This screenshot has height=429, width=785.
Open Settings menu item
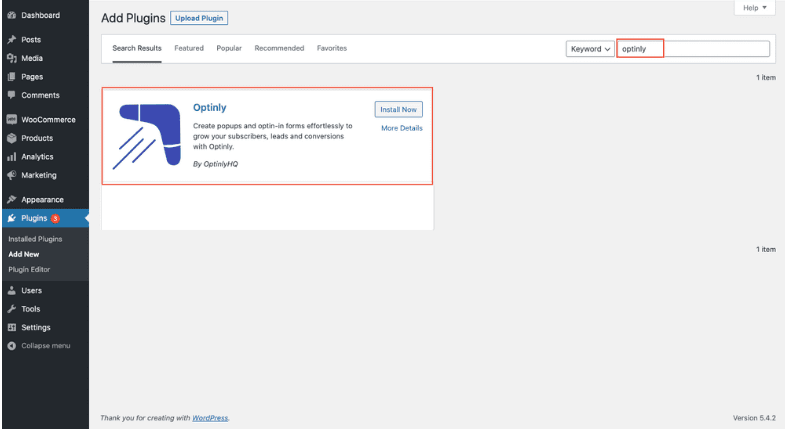tap(45, 327)
